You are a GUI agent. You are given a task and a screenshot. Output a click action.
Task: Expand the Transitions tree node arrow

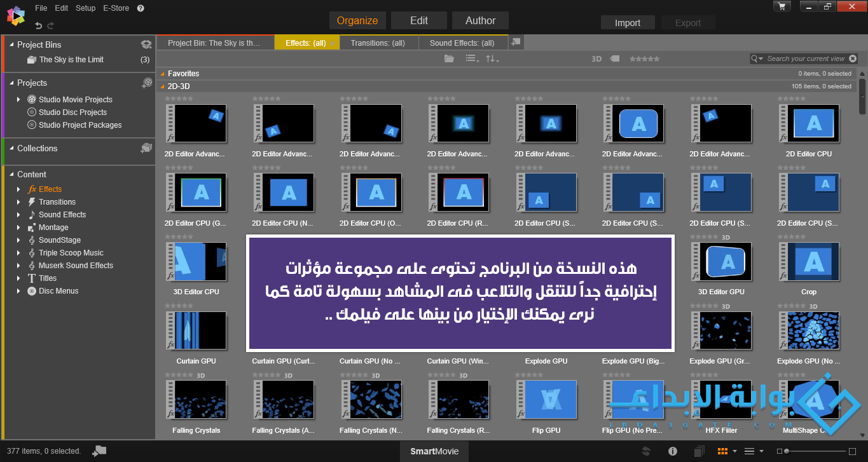tap(19, 202)
